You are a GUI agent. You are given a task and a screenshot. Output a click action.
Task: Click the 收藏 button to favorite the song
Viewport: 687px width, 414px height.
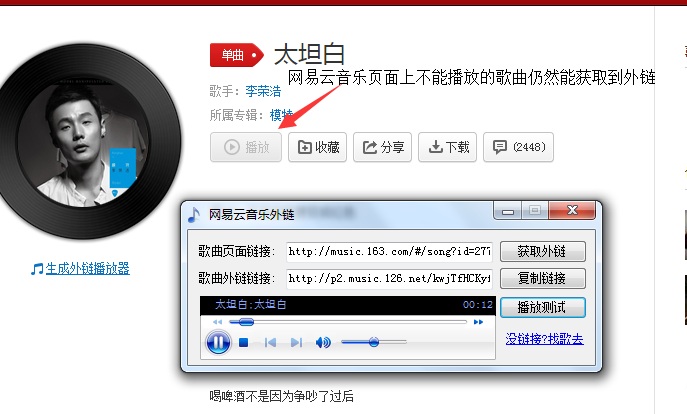[x=318, y=147]
